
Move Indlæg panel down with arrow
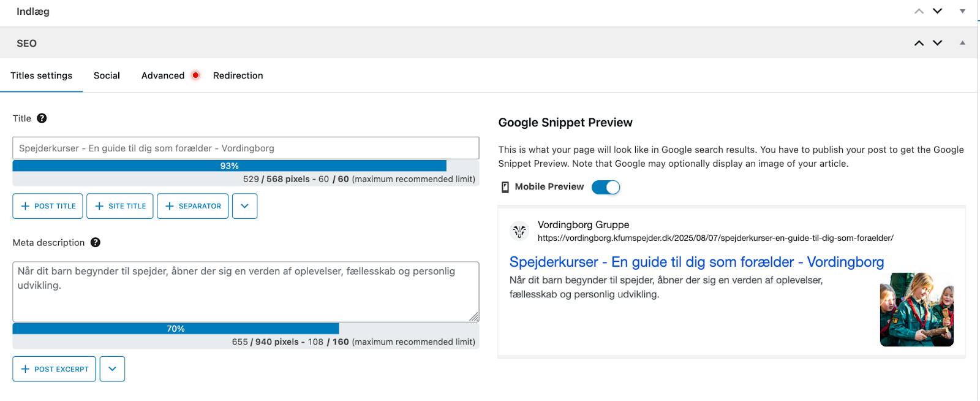[937, 11]
